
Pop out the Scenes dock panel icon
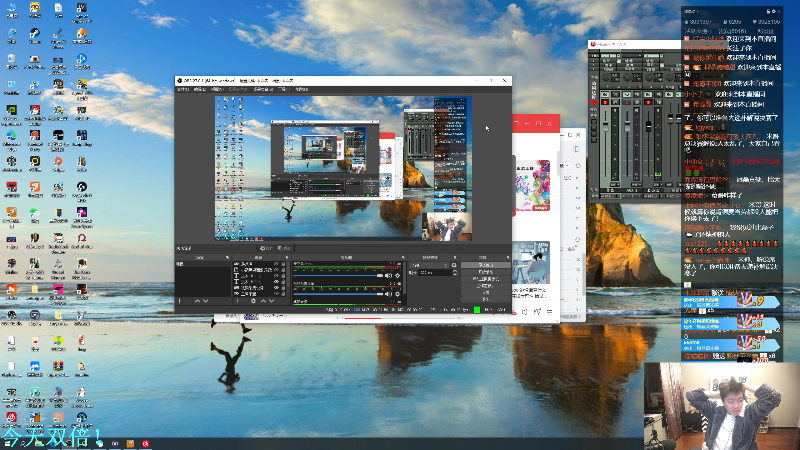click(x=228, y=257)
